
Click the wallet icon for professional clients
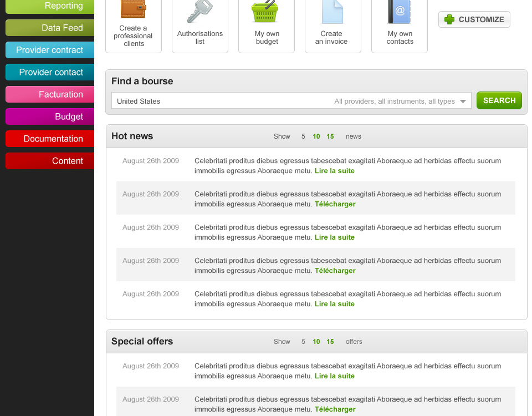point(134,9)
